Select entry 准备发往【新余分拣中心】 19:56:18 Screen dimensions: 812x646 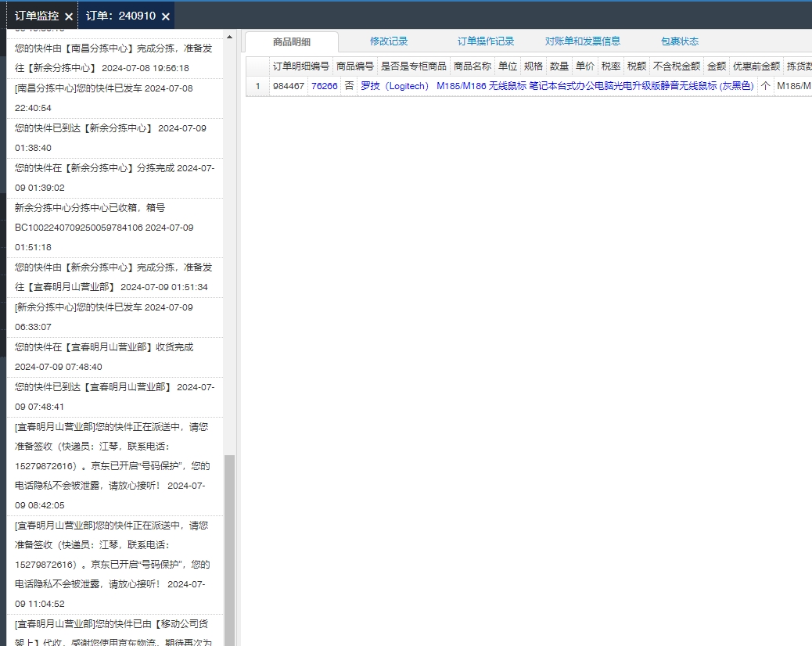(115, 59)
